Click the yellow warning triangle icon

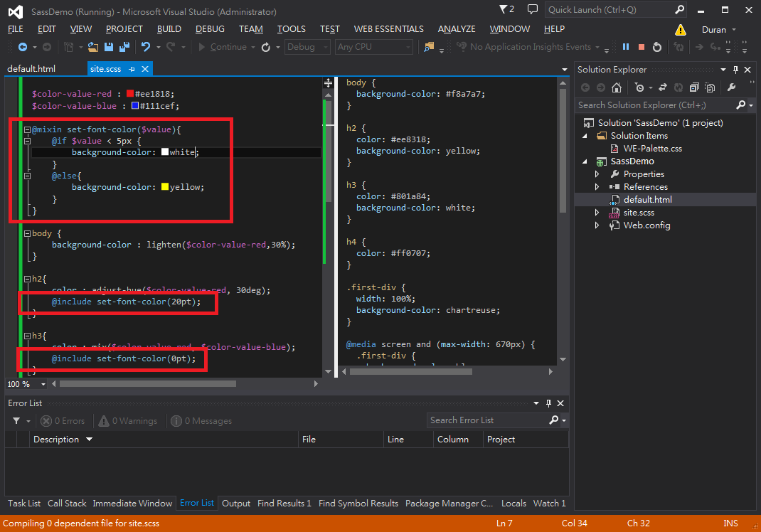click(x=681, y=30)
